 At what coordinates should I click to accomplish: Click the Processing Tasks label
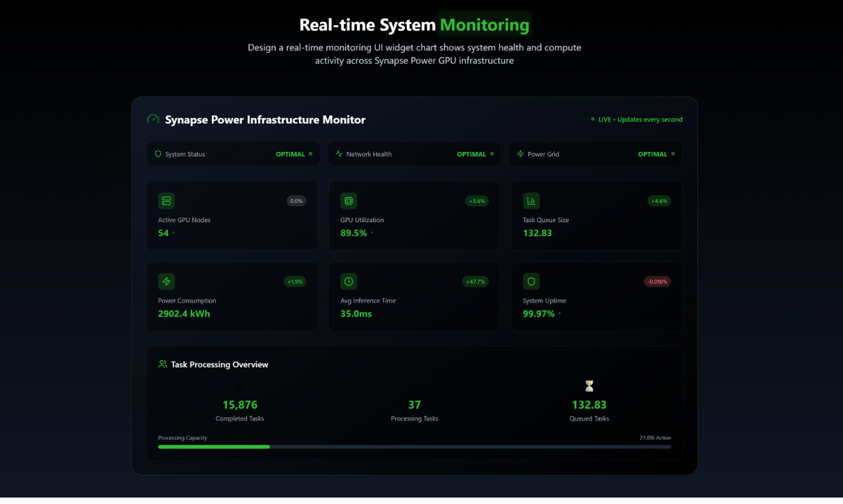click(x=414, y=418)
